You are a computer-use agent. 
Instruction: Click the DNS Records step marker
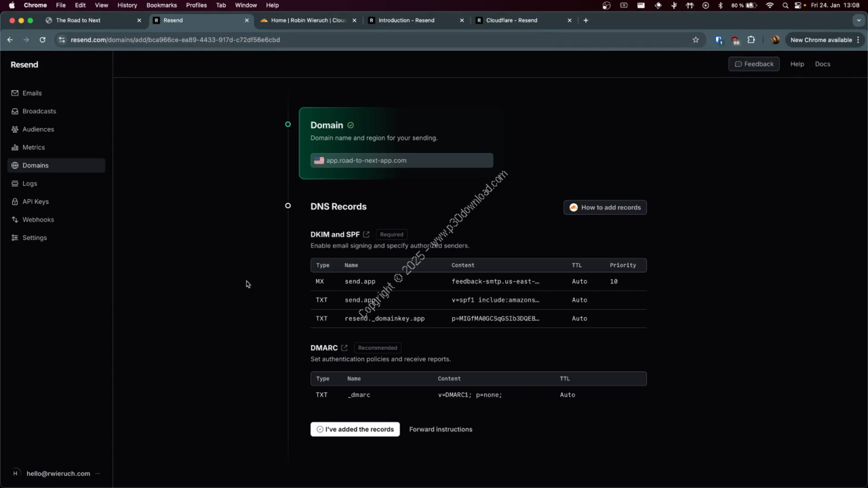tap(288, 205)
